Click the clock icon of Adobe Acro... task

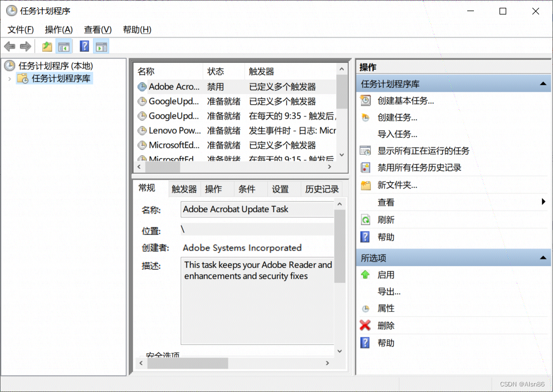tap(142, 87)
